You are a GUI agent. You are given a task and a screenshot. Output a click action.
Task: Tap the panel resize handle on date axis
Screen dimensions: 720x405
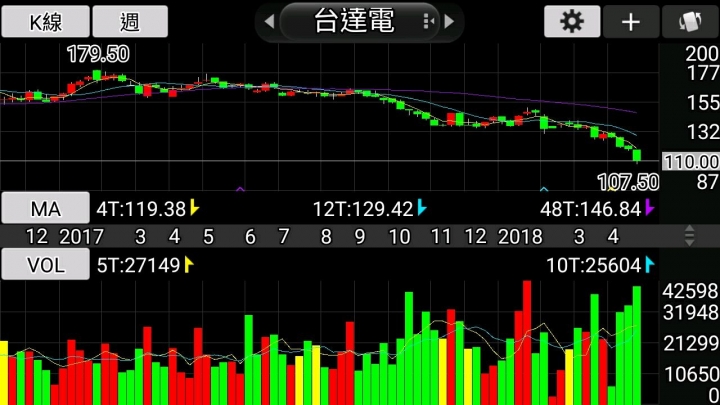coord(689,236)
